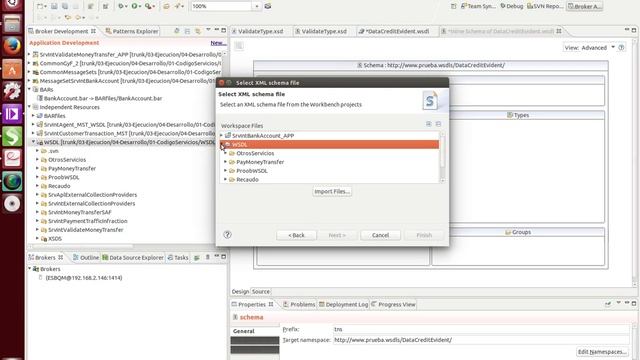Select SrvIntMoneyTransferSAF folder in the project tree
Image resolution: width=640 pixels, height=360 pixels.
[x=80, y=212]
